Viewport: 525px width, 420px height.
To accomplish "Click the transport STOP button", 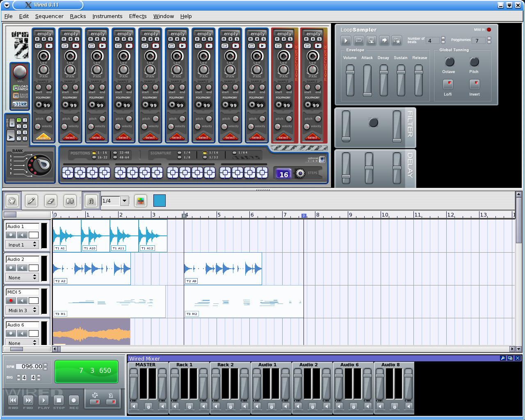I will coord(59,400).
